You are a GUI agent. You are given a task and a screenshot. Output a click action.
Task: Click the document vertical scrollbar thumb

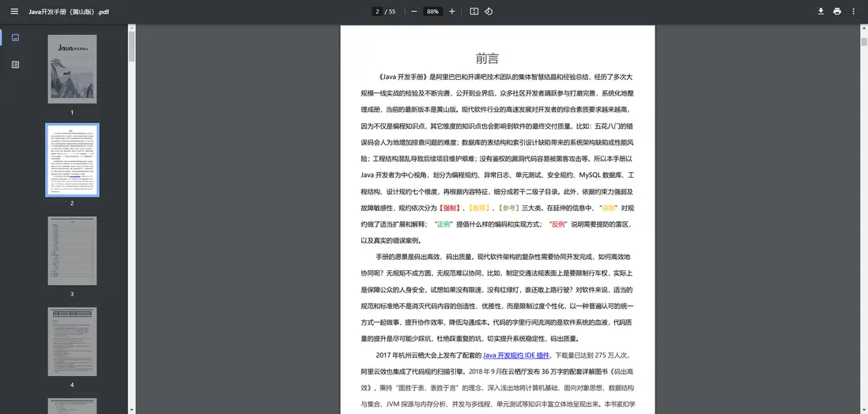pyautogui.click(x=864, y=42)
